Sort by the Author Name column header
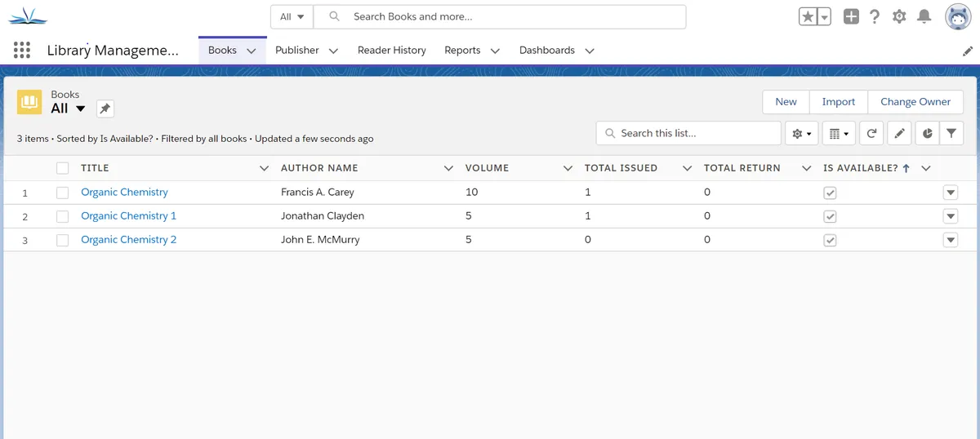The height and width of the screenshot is (439, 980). point(319,168)
